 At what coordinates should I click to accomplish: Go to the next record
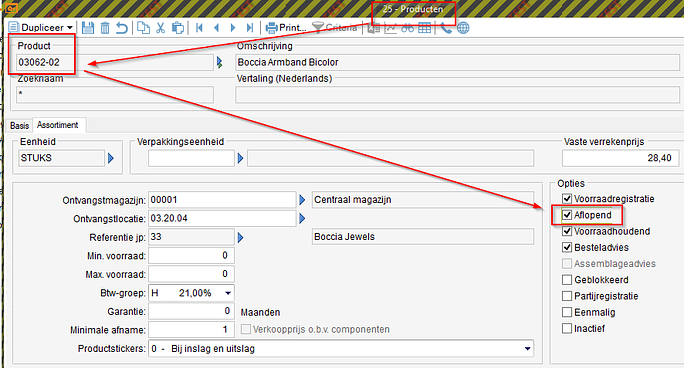pos(233,28)
